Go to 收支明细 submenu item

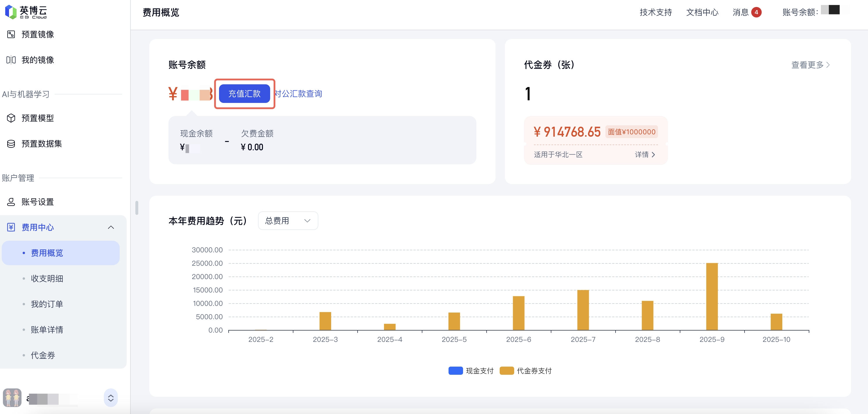point(47,279)
